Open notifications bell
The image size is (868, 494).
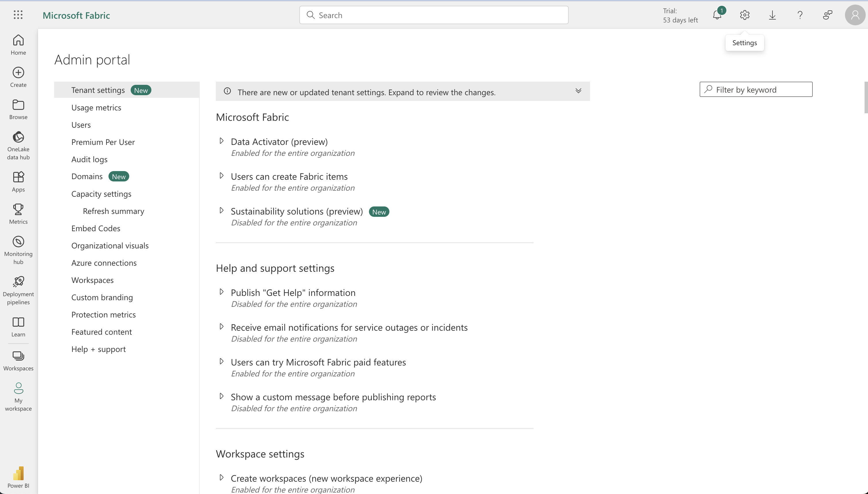click(717, 15)
